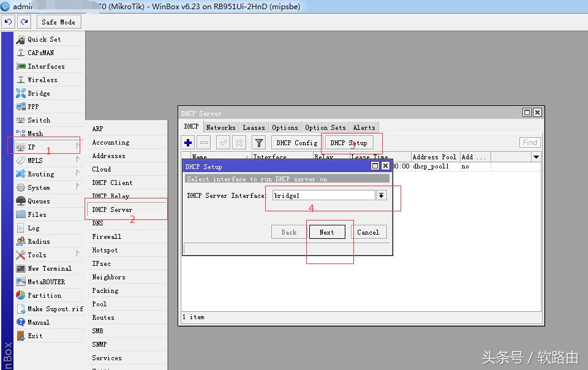Click Cancel in DHCP Setup dialog
This screenshot has height=370, width=588.
click(368, 232)
